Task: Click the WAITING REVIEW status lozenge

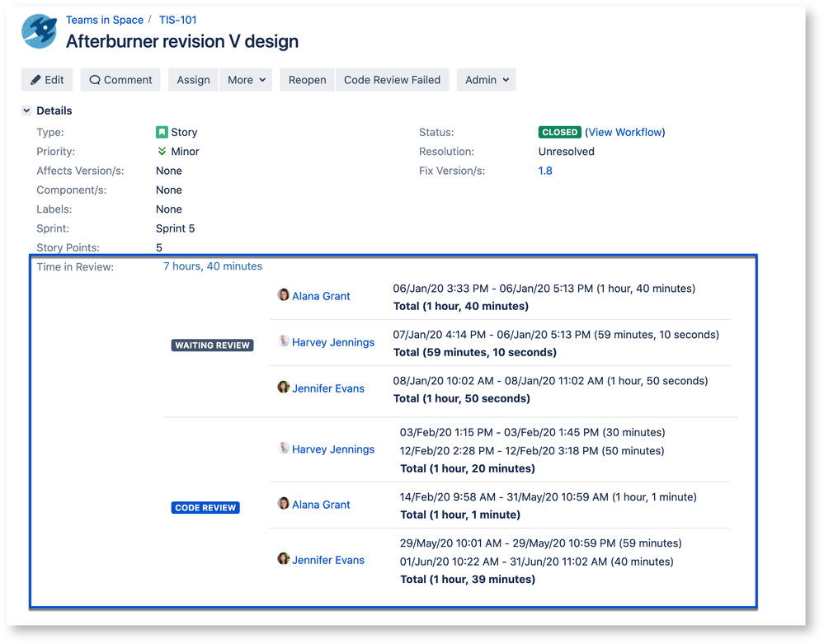Action: coord(212,346)
